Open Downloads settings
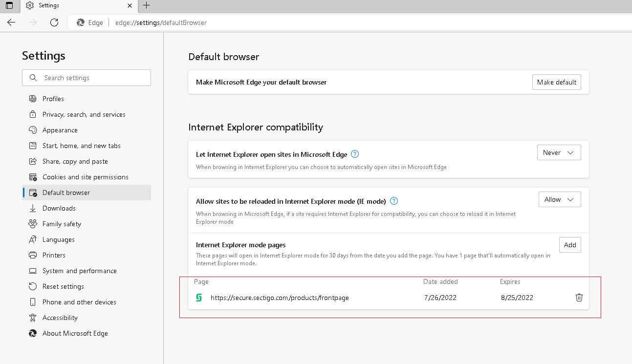Viewport: 632px width, 364px height. (87, 208)
